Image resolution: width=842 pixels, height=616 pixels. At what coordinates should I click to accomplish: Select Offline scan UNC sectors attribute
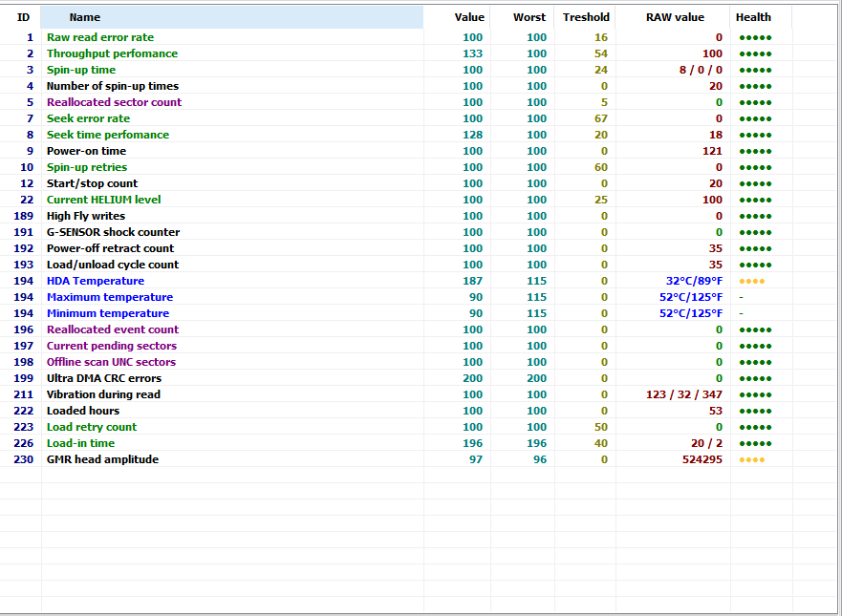111,362
